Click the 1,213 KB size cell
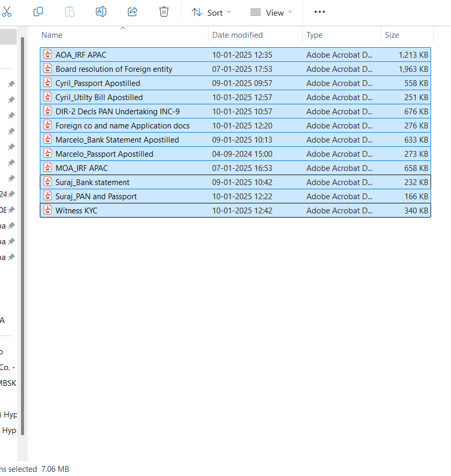 pos(413,55)
